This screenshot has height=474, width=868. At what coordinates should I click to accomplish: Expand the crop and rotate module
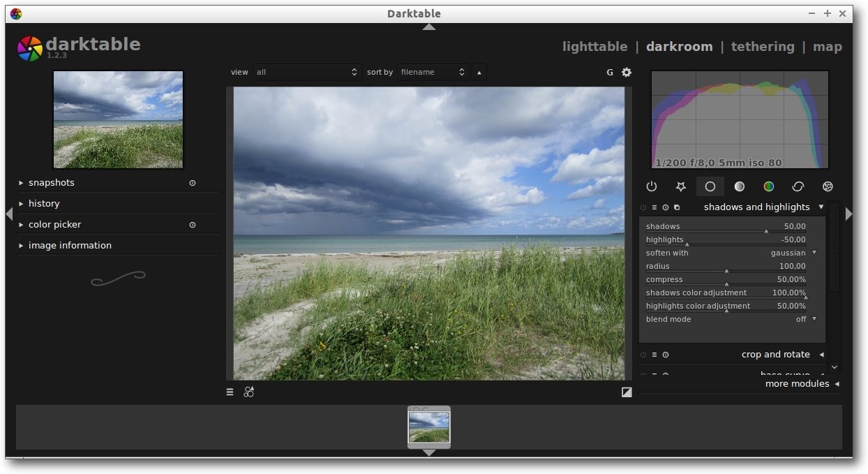pos(821,355)
